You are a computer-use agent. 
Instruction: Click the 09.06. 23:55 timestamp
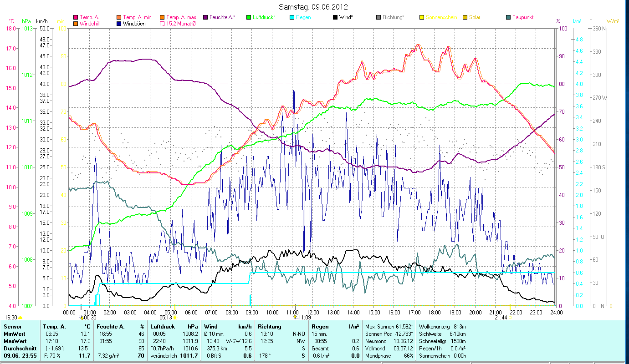coord(20,356)
